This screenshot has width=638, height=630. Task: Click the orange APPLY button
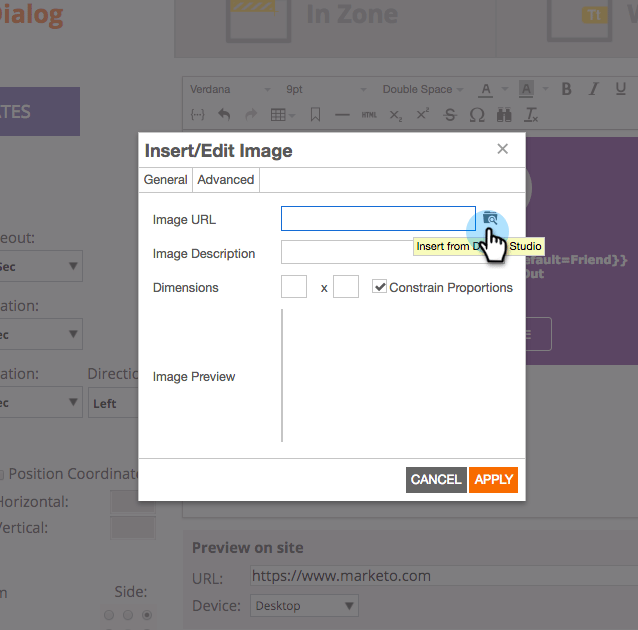493,479
